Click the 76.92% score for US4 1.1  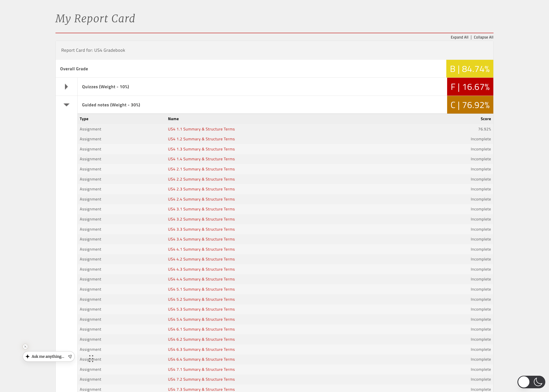484,129
